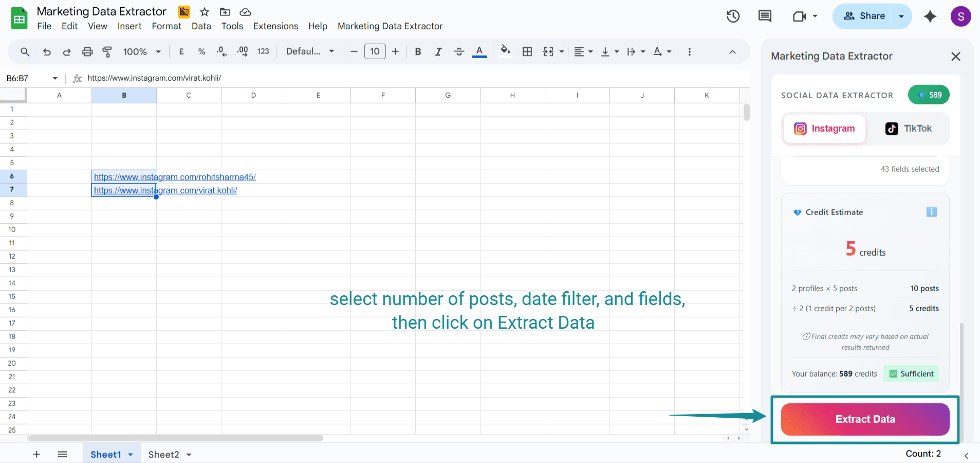The width and height of the screenshot is (980, 463).
Task: Expand the zoom 100% dropdown
Action: click(142, 51)
